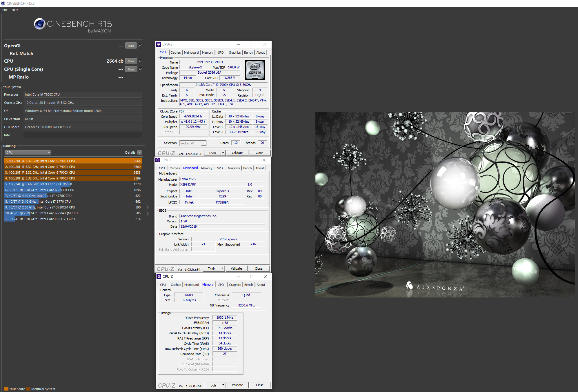Run the CPU Single Core benchmark

click(131, 69)
